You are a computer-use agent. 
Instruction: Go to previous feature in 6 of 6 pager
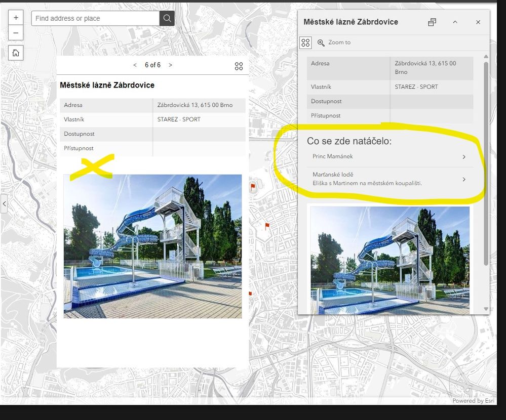pos(135,65)
